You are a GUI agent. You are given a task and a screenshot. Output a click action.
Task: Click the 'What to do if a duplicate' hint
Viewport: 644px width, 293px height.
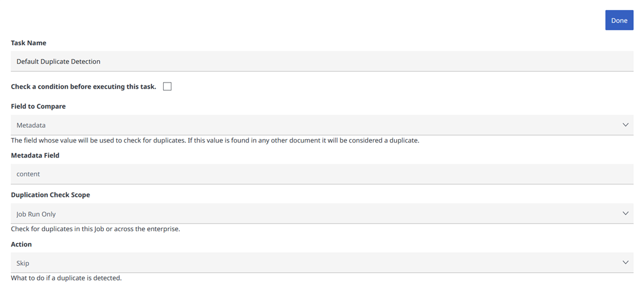tap(66, 278)
